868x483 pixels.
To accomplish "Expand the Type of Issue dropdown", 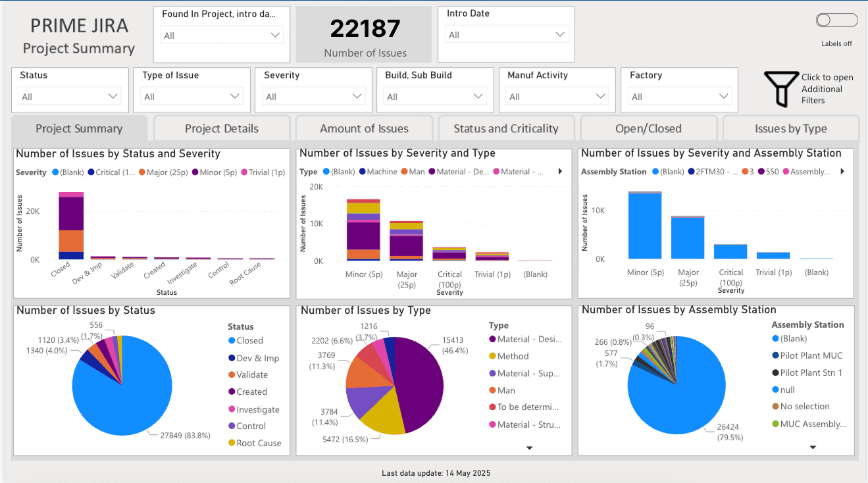I will point(191,97).
